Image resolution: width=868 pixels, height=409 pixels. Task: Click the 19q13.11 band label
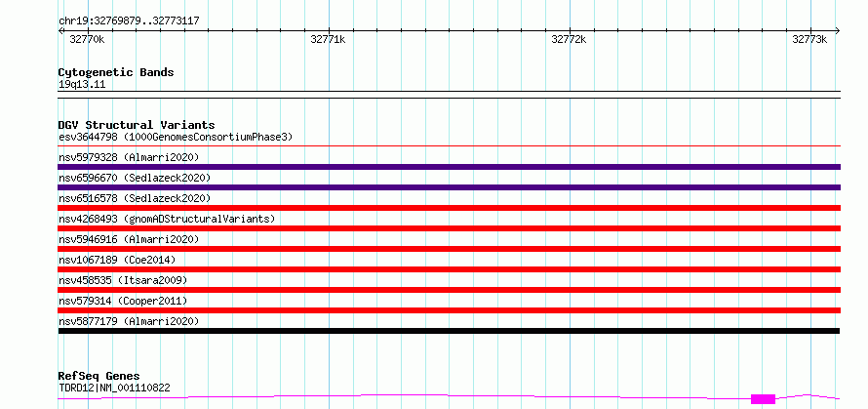82,85
